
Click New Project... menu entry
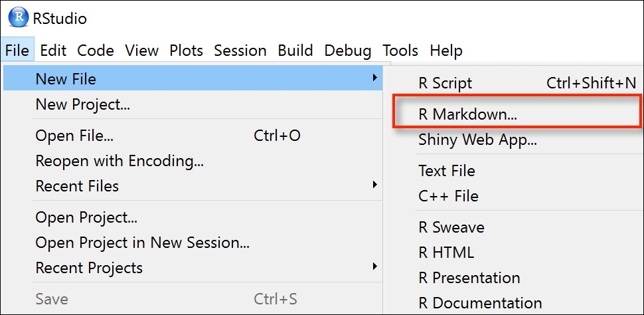tap(82, 104)
